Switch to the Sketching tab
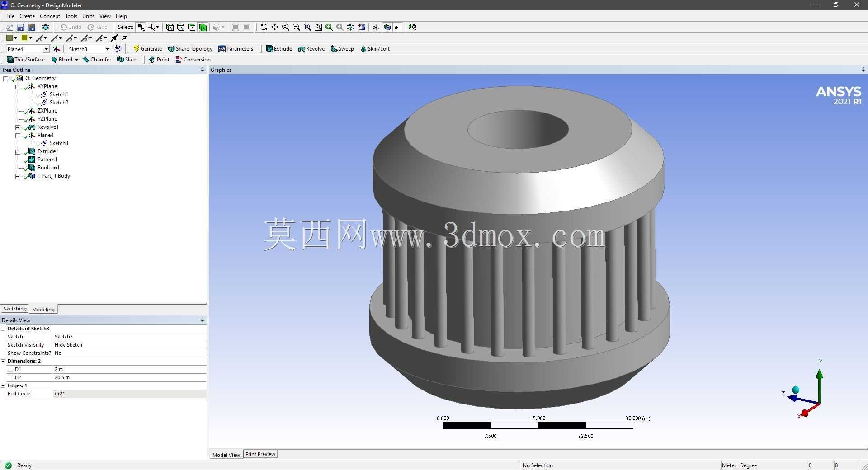The height and width of the screenshot is (470, 868). (15, 309)
